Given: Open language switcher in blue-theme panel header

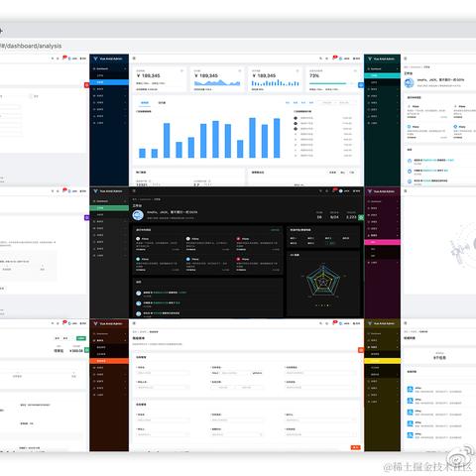Looking at the screenshot, I should (x=356, y=59).
